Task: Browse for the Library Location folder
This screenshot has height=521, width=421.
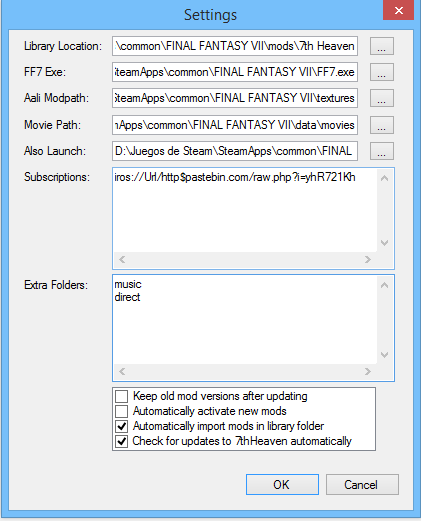Action: pos(382,46)
